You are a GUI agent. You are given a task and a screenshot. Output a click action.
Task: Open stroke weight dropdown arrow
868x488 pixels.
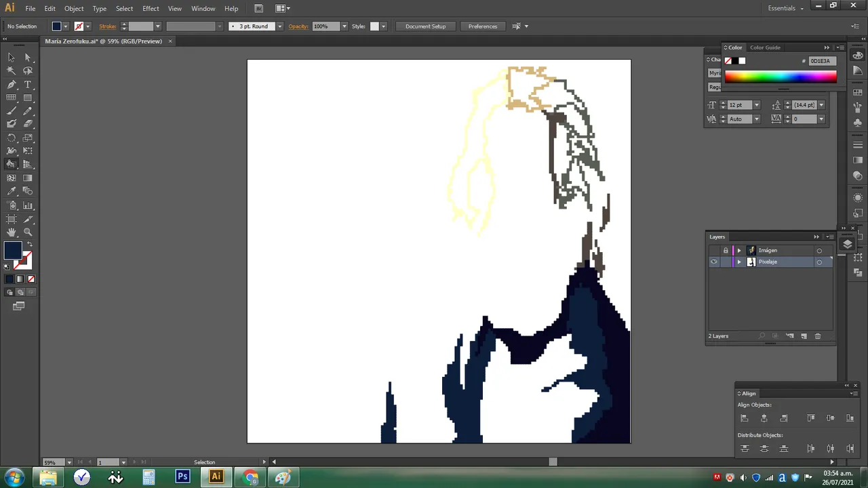(x=157, y=26)
